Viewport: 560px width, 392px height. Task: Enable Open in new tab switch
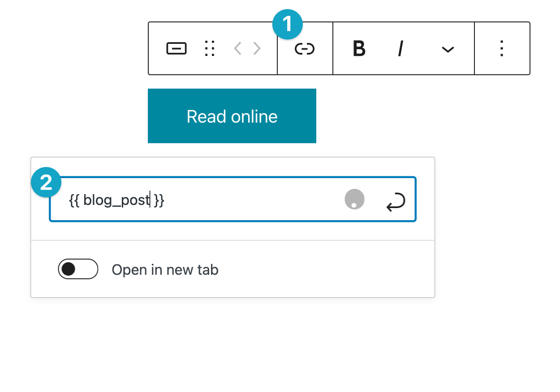tap(78, 269)
